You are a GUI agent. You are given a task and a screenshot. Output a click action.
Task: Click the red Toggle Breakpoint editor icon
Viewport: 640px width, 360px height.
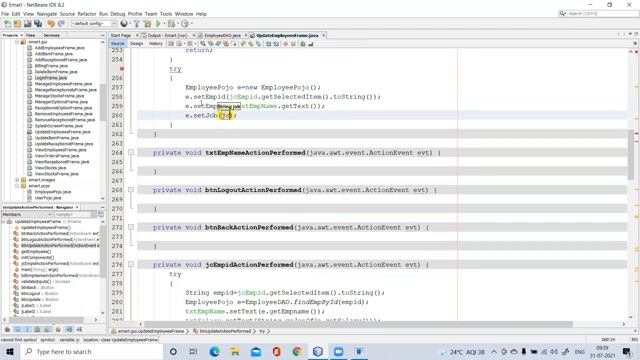point(285,43)
